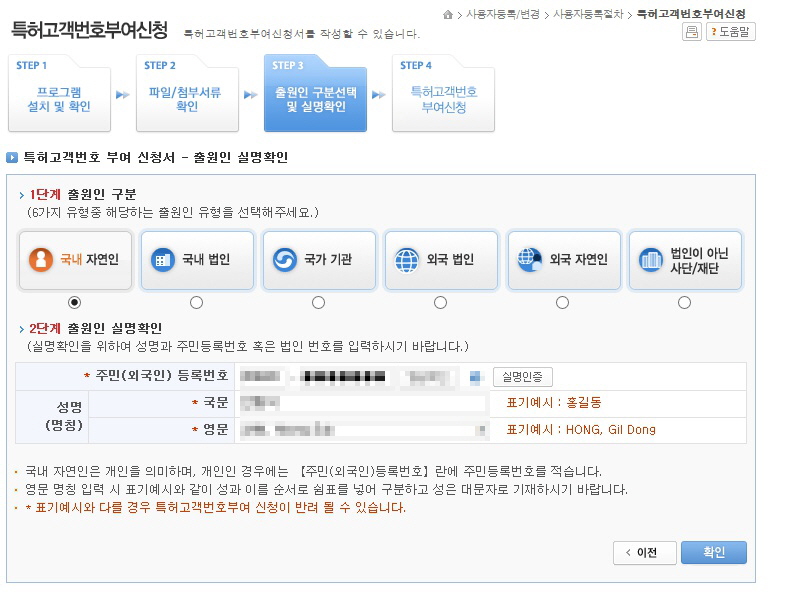Image resolution: width=788 pixels, height=602 pixels.
Task: Click the 국내 법인 building icon
Action: pos(163,260)
